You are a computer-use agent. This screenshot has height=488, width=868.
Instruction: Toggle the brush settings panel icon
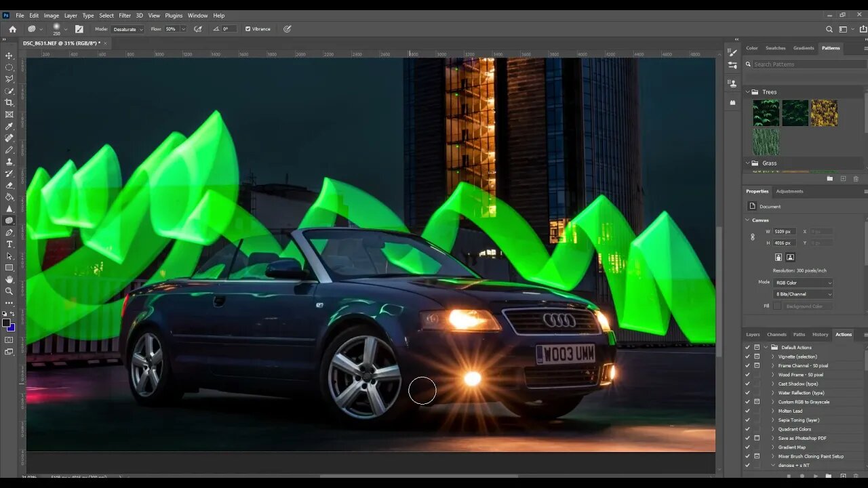(x=79, y=29)
